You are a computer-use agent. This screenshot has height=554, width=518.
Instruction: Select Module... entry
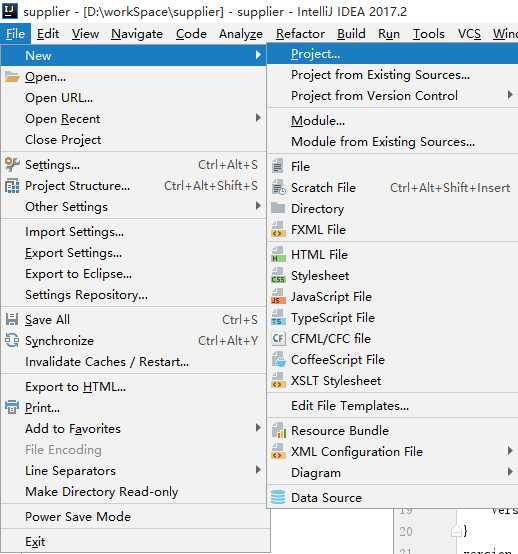(392, 121)
